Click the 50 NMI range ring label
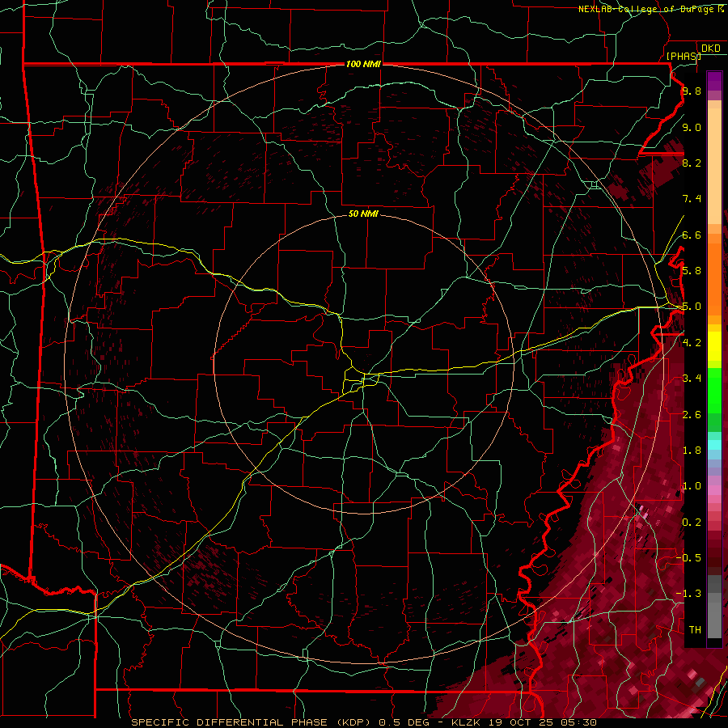728x728 pixels. click(363, 214)
